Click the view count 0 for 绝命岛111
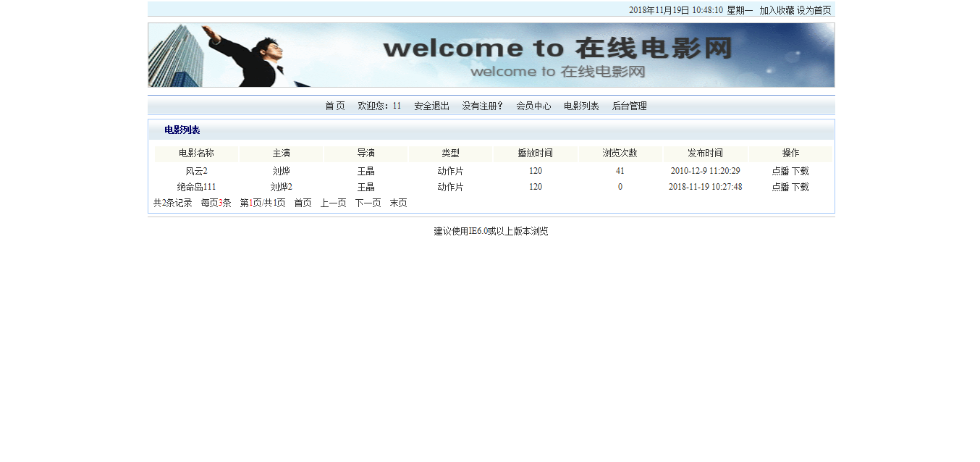 tap(620, 187)
